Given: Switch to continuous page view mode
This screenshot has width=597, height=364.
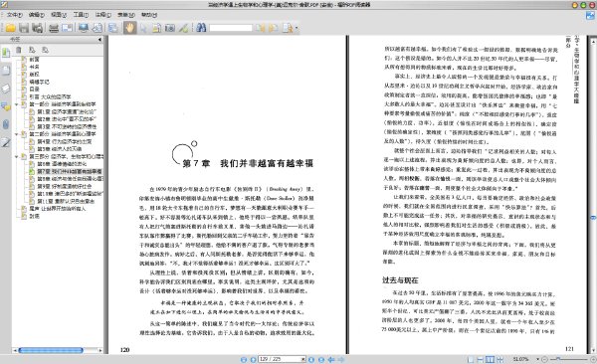Looking at the screenshot, I should 481,359.
